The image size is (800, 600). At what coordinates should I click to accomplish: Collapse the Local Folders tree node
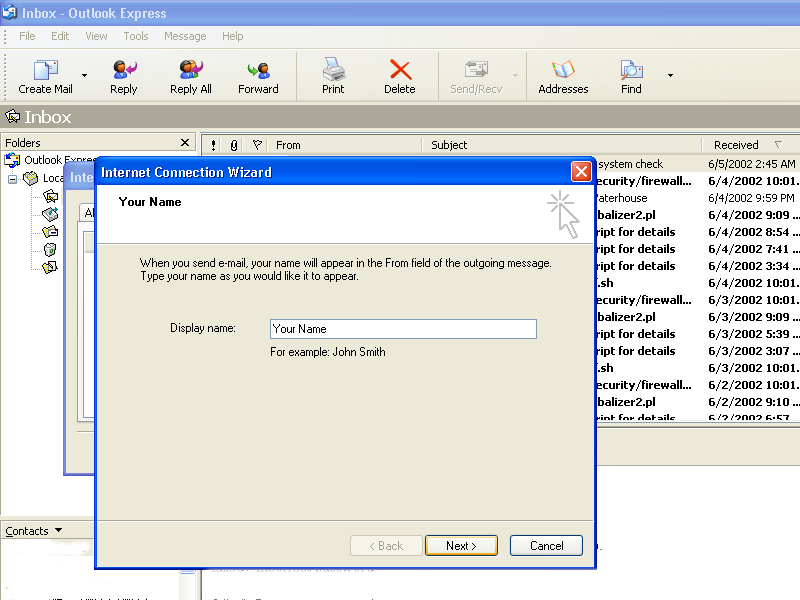tap(12, 179)
